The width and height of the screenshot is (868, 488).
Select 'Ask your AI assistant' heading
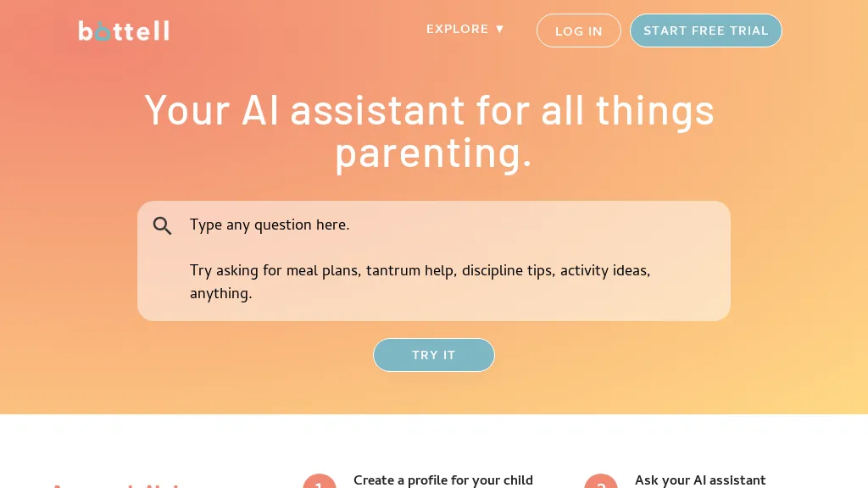click(700, 480)
